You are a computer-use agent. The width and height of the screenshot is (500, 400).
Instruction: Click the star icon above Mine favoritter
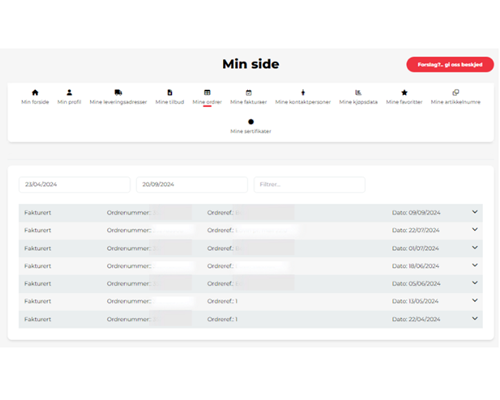point(404,92)
